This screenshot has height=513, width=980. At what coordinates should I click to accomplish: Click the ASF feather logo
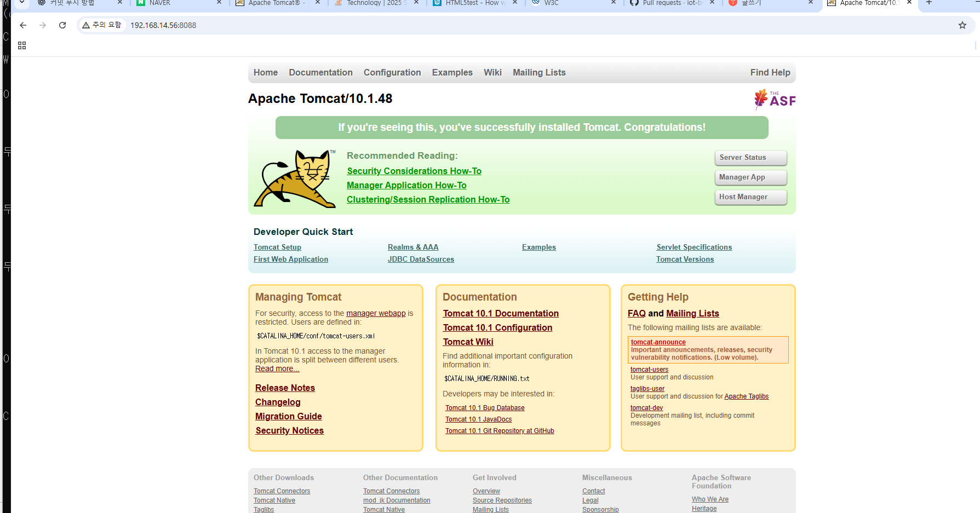(775, 99)
